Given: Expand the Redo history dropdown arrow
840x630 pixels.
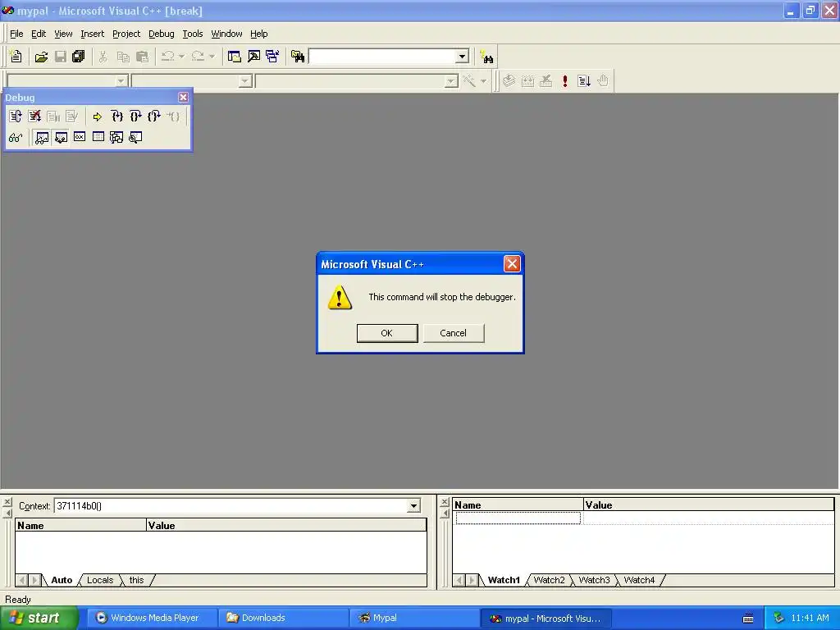Looking at the screenshot, I should tap(212, 57).
